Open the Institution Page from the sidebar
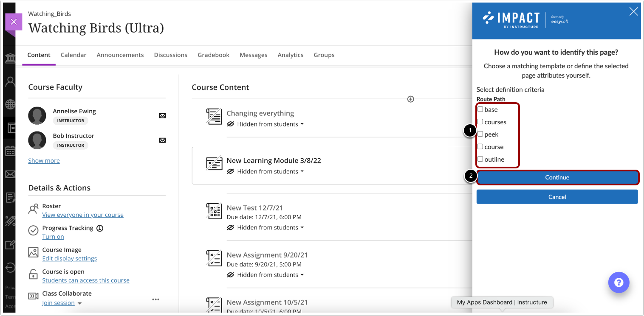Image resolution: width=644 pixels, height=316 pixels. (x=10, y=58)
